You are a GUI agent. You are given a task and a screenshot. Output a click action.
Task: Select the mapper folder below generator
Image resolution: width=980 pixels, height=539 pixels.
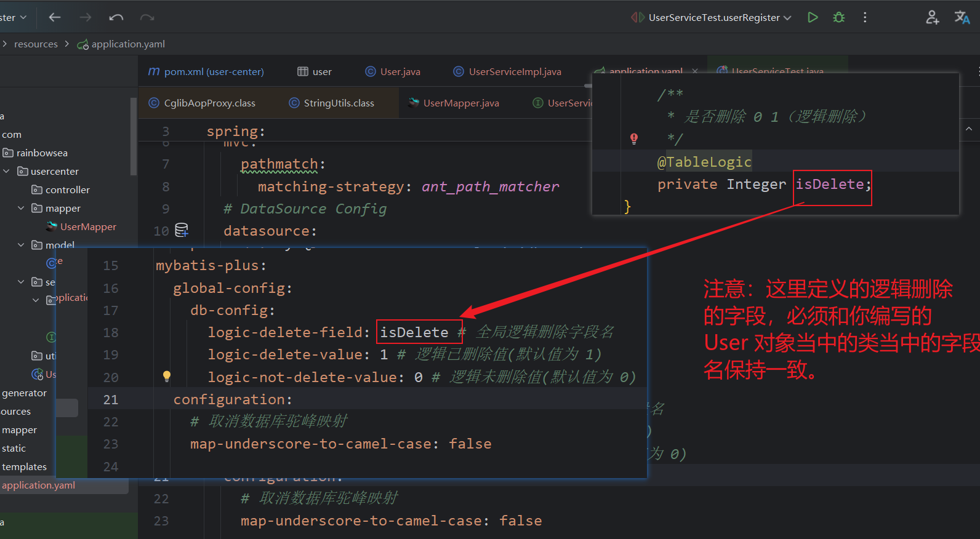19,429
